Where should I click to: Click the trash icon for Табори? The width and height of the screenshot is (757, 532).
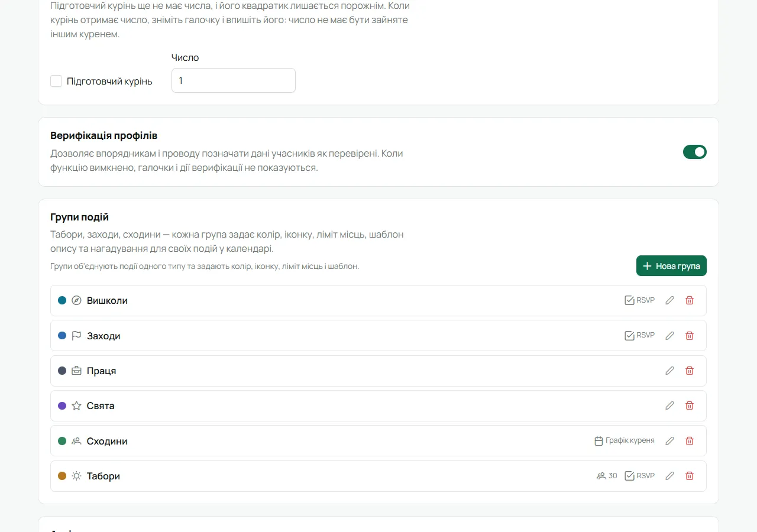click(690, 476)
